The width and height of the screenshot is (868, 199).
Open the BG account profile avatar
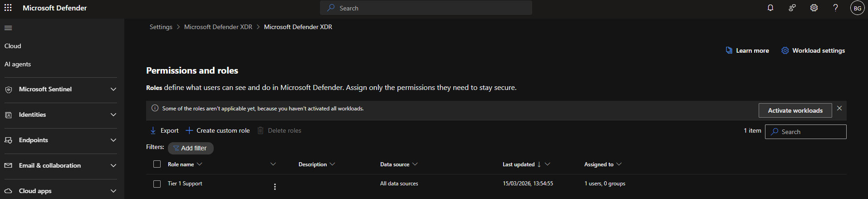857,8
